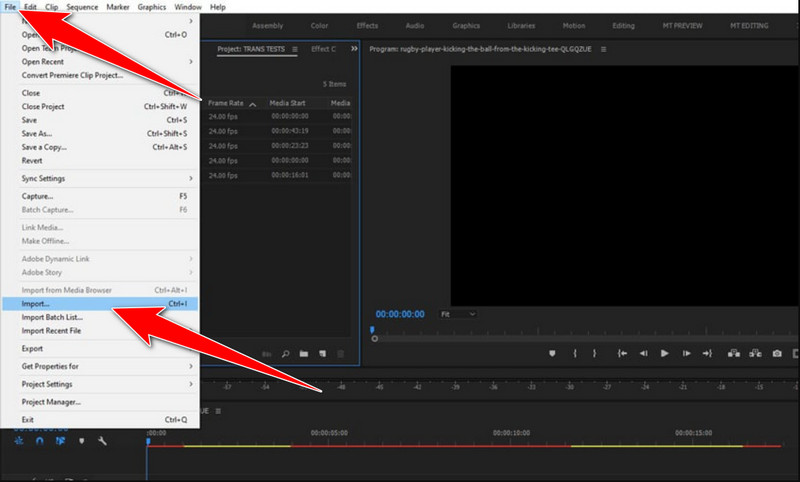Show hidden panels with double chevron

[354, 49]
